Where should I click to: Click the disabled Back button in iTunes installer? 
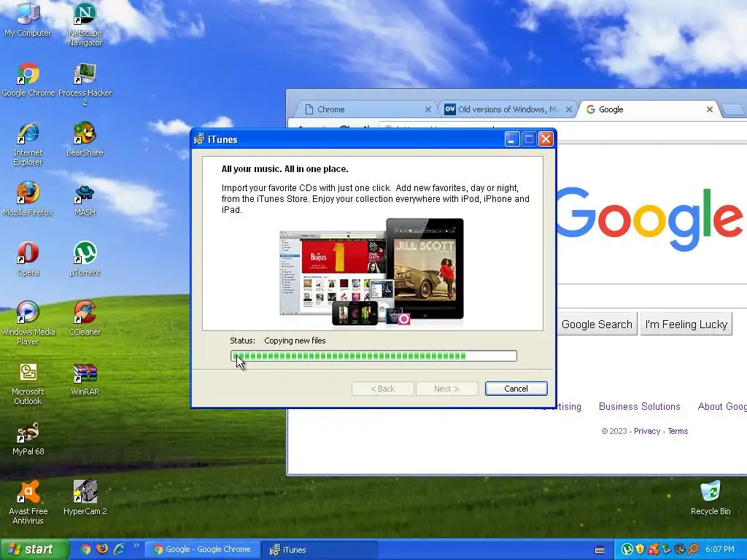(382, 389)
